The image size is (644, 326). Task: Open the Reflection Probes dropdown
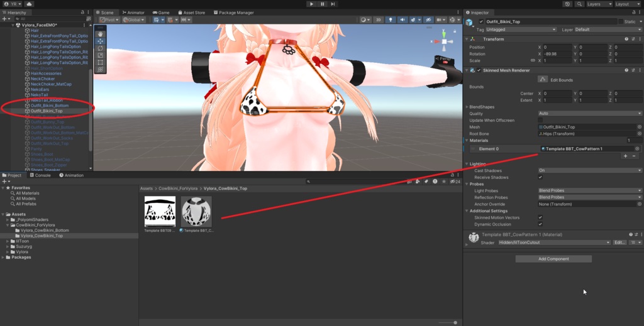590,197
